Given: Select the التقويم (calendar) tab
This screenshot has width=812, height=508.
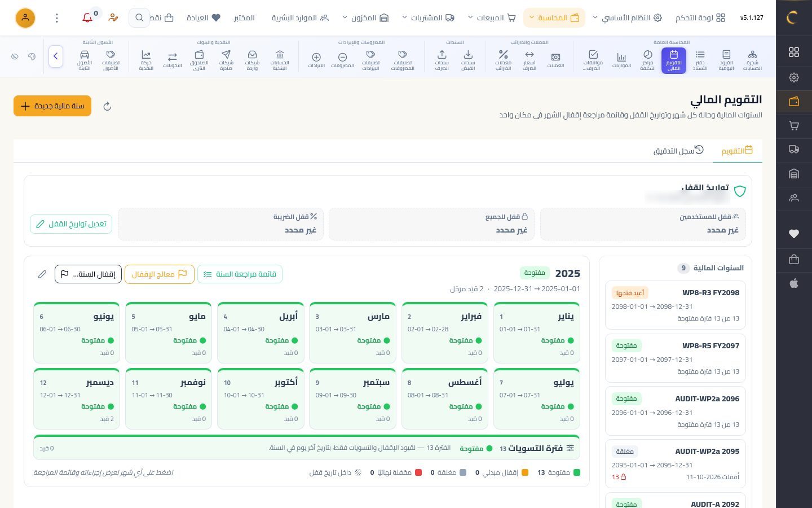Looking at the screenshot, I should point(738,151).
